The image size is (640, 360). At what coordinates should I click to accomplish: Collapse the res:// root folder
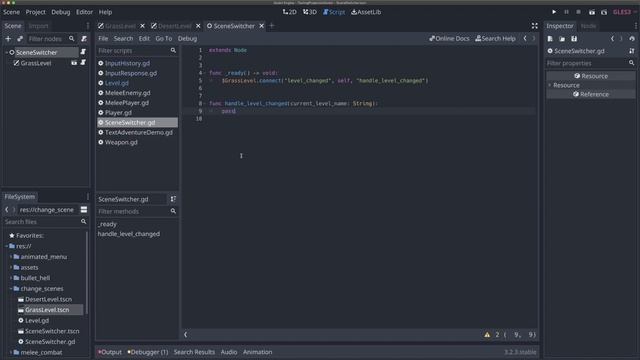point(7,246)
